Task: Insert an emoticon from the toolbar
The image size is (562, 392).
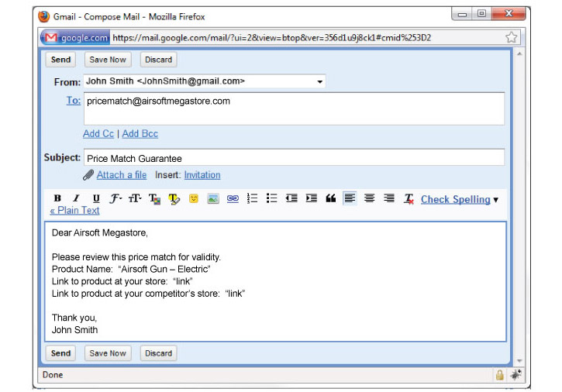Action: point(194,199)
